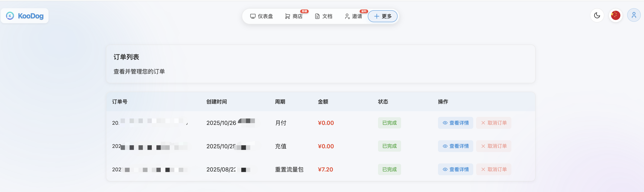This screenshot has width=644, height=192.
Task: Open the China flag language selector
Action: coord(616,16)
